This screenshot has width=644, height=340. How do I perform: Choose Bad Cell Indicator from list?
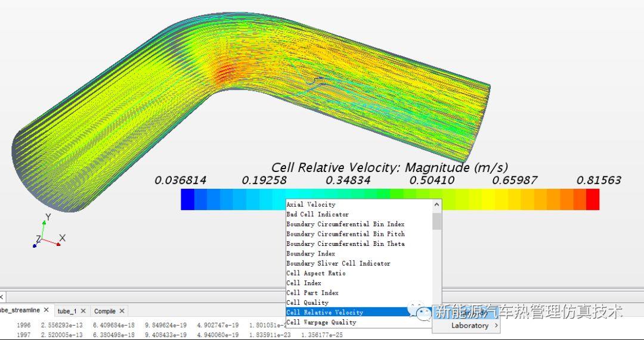359,214
